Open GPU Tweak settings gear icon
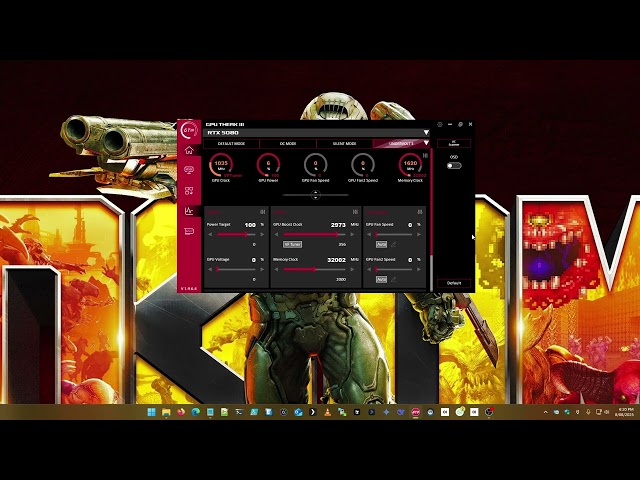 (440, 124)
